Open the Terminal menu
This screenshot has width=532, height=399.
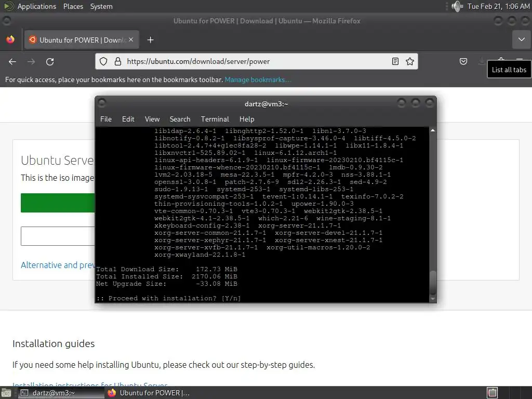click(215, 119)
